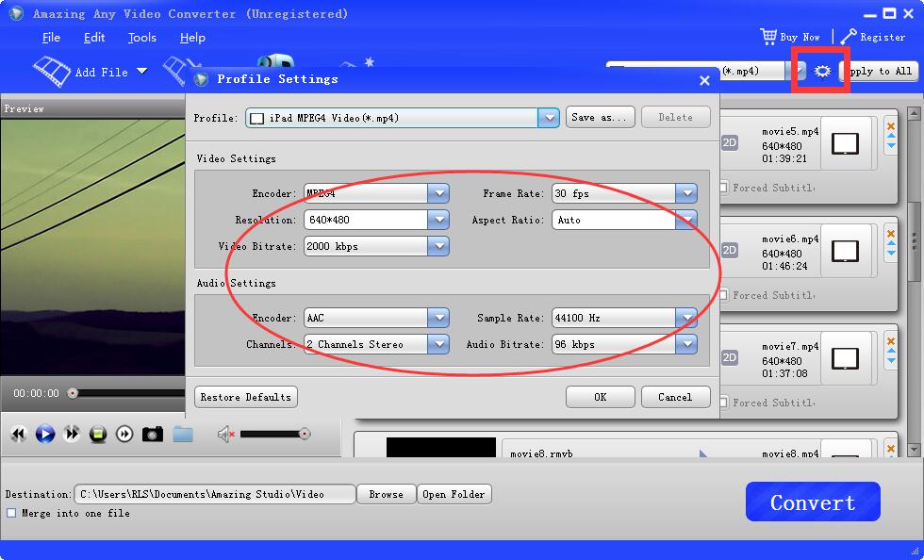The image size is (924, 560).
Task: Click the file list scroll up arrow
Action: click(x=914, y=112)
